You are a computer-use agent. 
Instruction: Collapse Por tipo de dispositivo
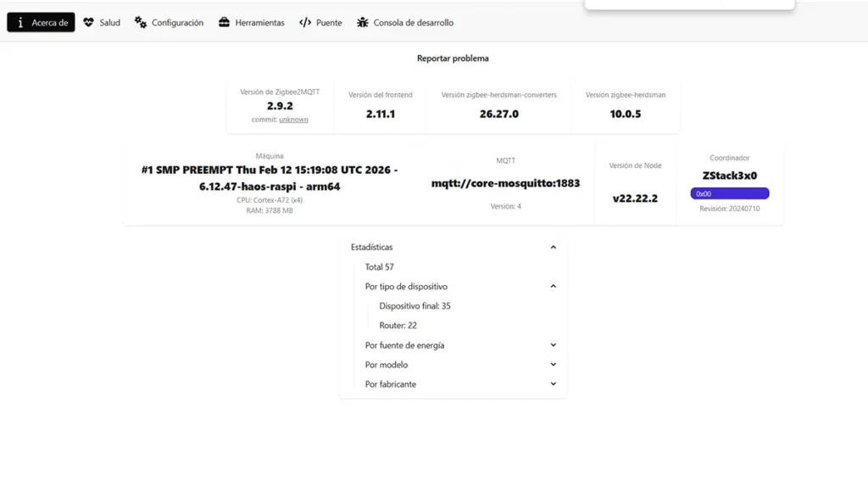pos(554,287)
